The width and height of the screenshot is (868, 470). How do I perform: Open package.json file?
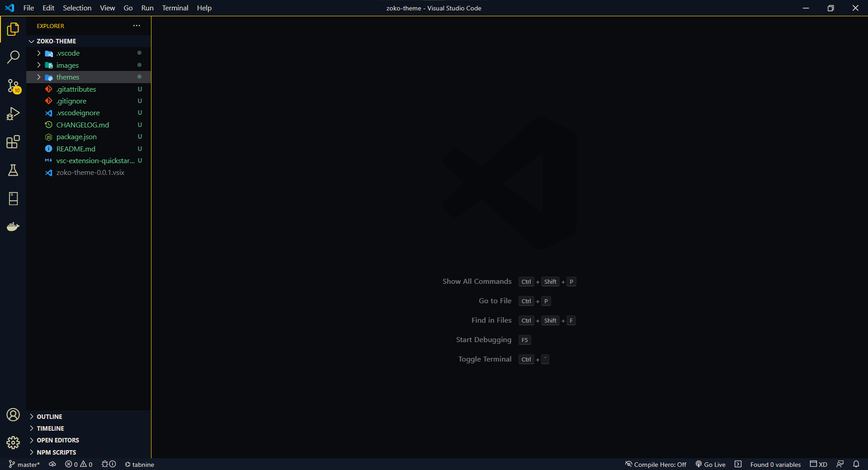click(x=89, y=137)
